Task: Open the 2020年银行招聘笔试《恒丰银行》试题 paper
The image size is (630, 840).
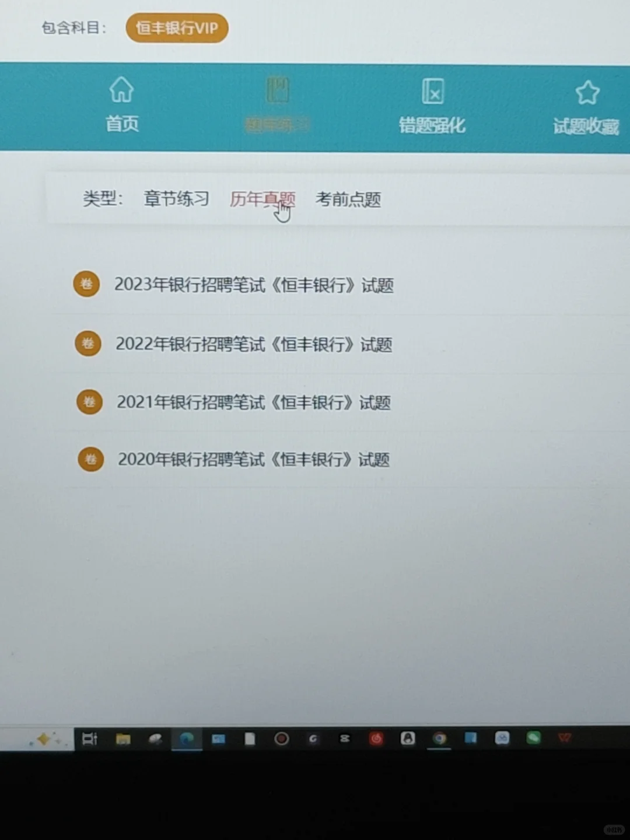Action: 254,460
